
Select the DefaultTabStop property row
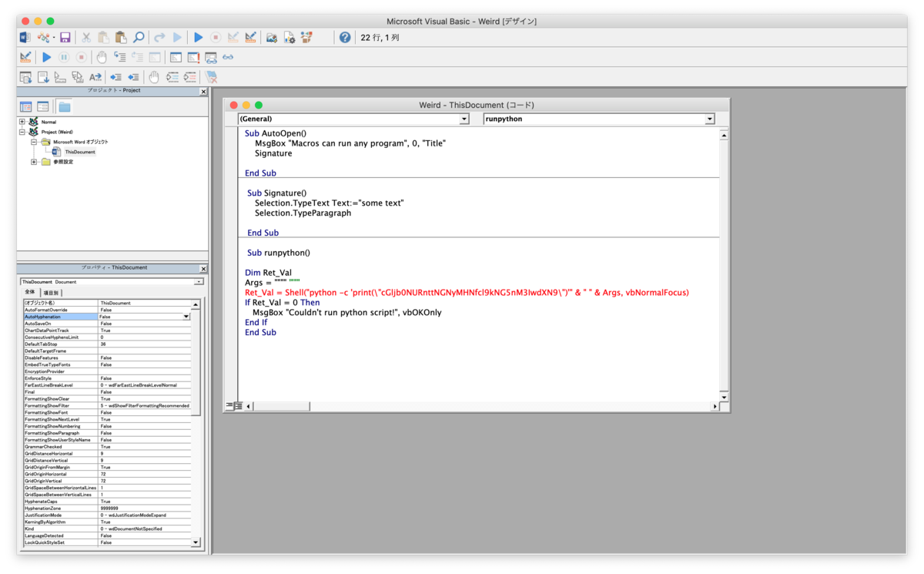click(x=106, y=344)
